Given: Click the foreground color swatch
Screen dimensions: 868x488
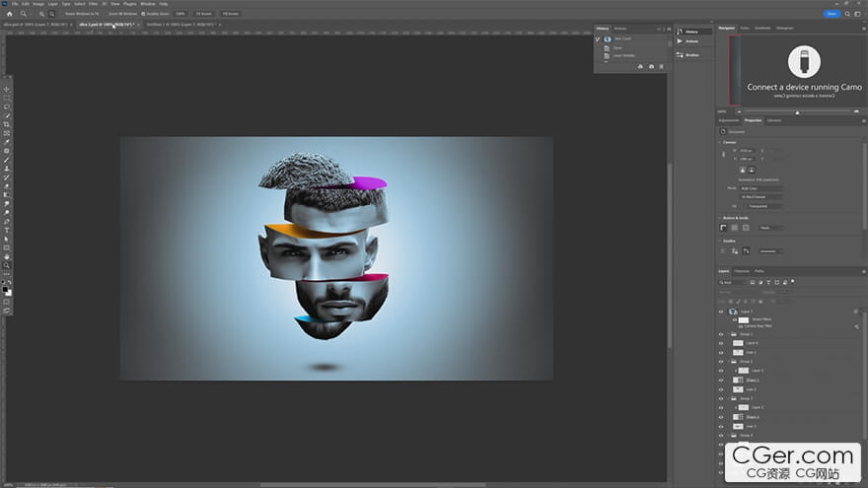Looking at the screenshot, I should tap(6, 289).
